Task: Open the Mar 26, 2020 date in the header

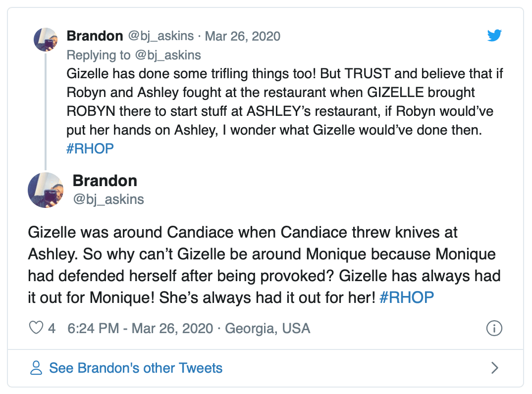Action: pos(242,36)
